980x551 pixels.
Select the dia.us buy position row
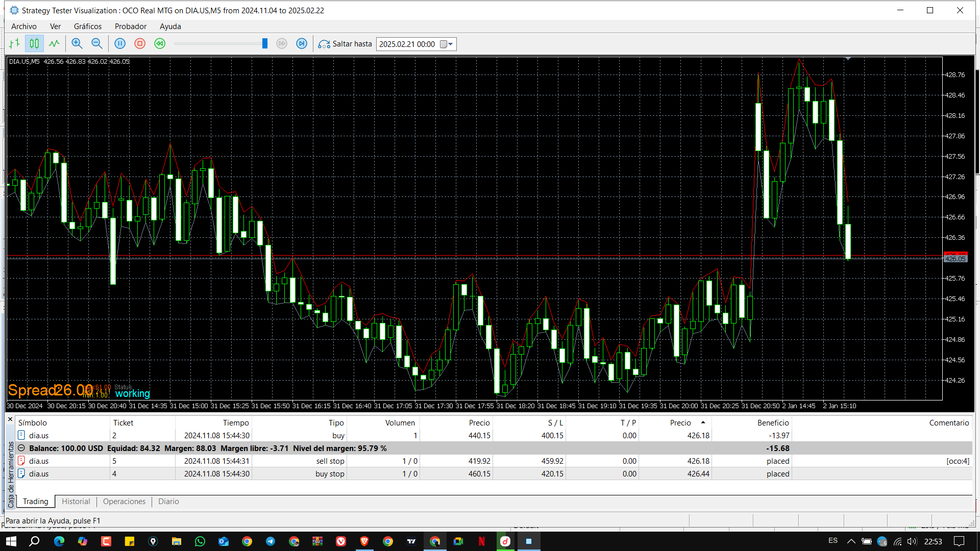494,435
